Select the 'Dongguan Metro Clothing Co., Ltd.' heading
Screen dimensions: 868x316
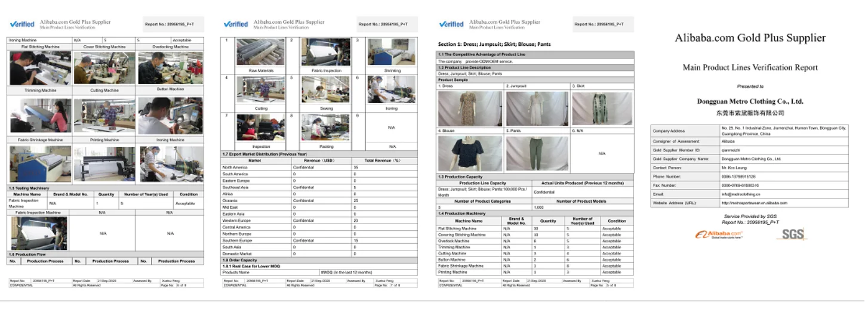point(750,101)
